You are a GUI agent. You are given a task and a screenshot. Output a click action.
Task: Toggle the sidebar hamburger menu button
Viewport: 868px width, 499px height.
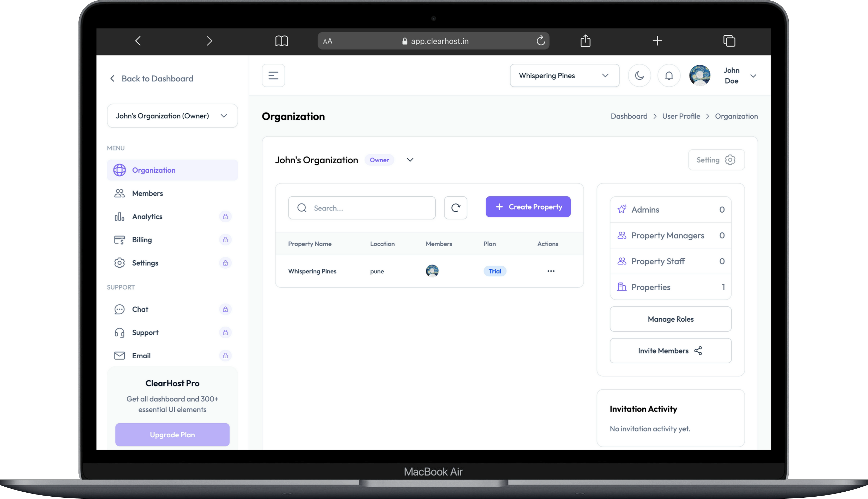pos(273,75)
